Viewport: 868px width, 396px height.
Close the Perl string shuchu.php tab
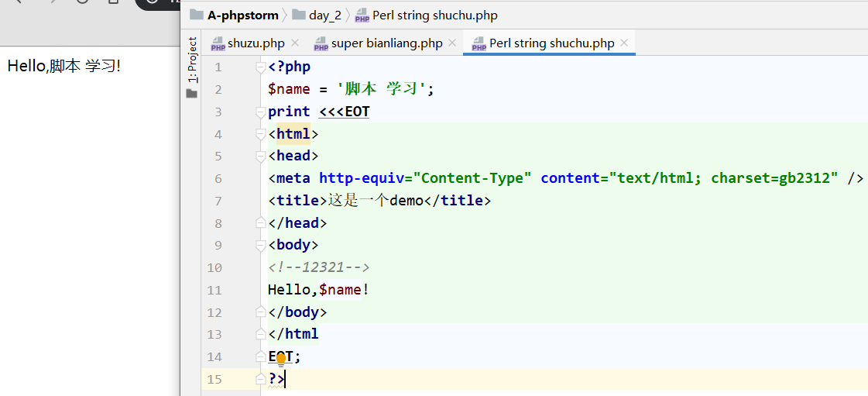pos(625,43)
